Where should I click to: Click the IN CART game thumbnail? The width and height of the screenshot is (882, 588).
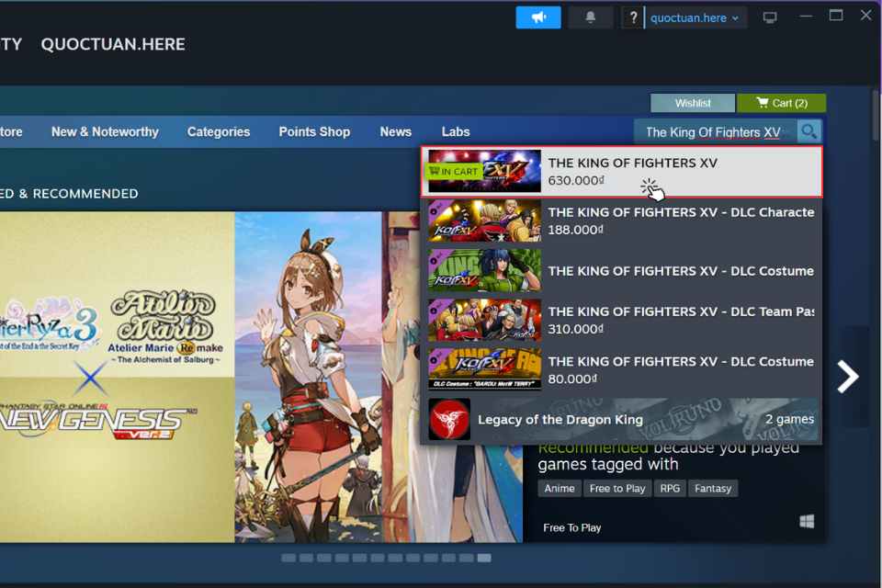[484, 171]
